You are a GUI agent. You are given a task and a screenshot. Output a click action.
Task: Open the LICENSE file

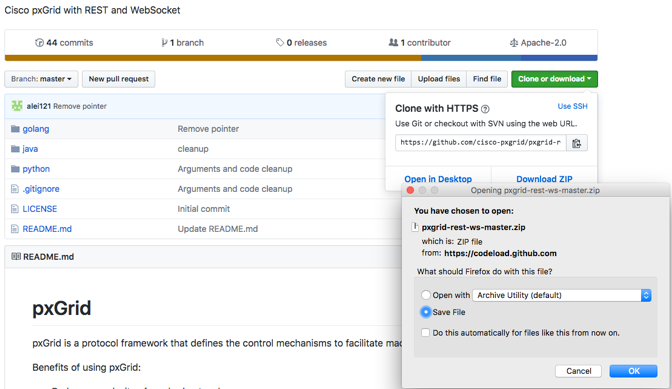39,209
